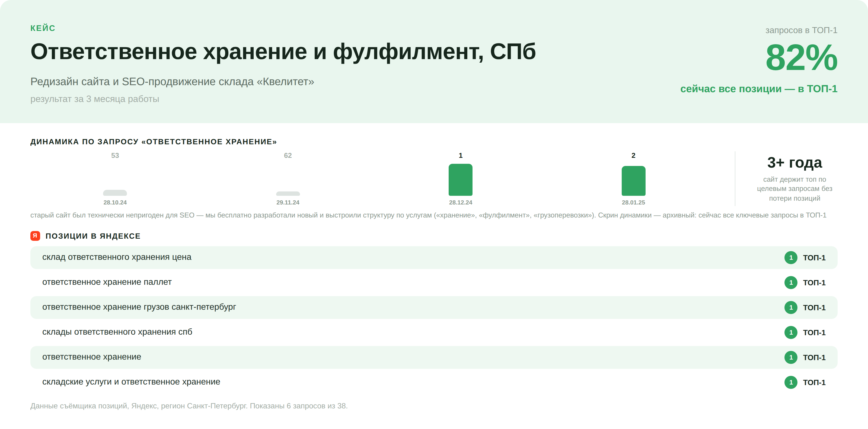This screenshot has width=868, height=429.
Task: Click query 'ответственное хранение паллет'
Action: coord(107,282)
